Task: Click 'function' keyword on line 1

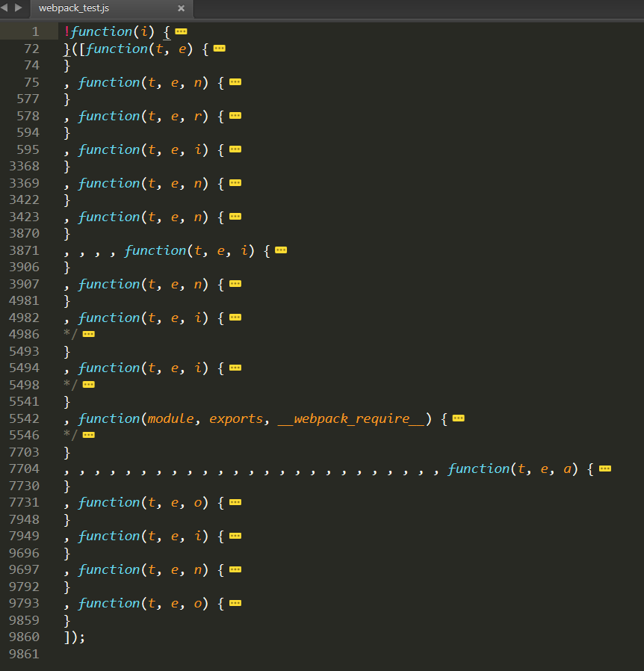Action: coord(102,31)
